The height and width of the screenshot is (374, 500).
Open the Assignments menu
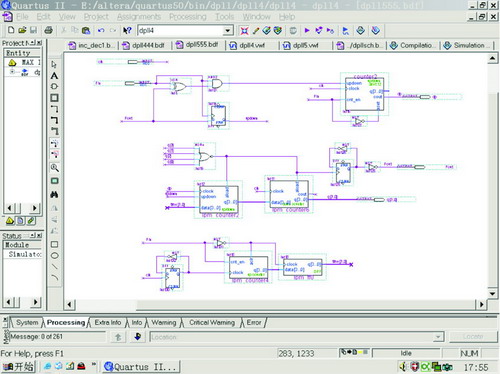point(139,17)
